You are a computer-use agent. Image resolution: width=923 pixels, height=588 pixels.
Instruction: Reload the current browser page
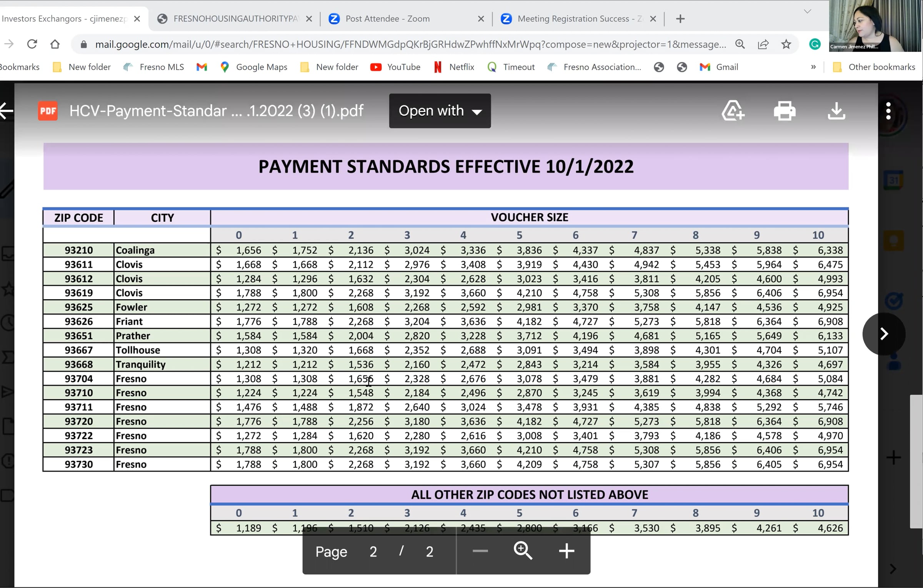click(x=32, y=44)
